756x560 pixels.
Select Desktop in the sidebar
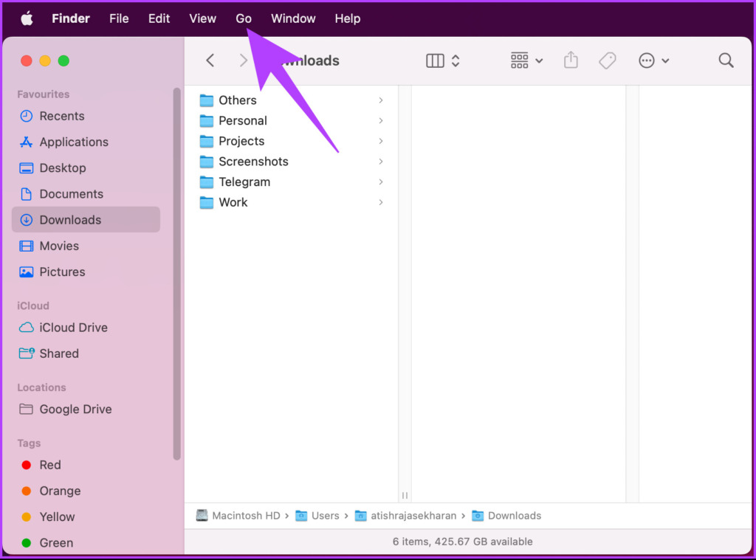tap(86, 168)
